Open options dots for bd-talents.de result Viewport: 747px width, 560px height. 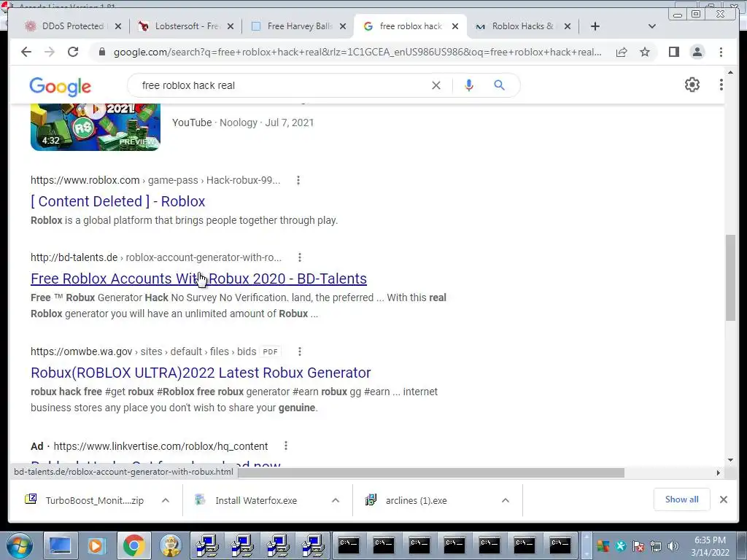[x=300, y=257]
